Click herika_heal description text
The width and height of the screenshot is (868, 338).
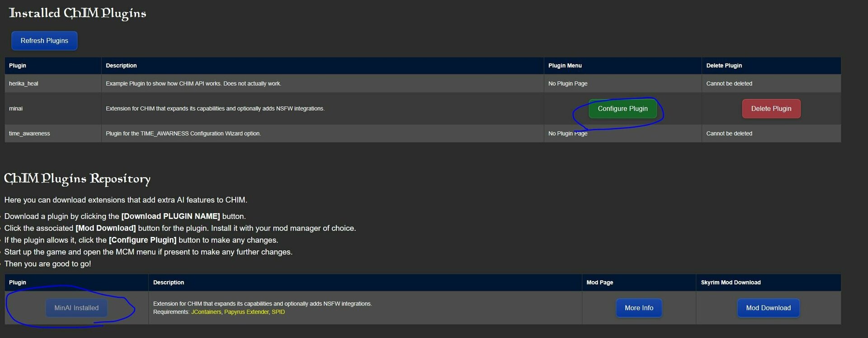[193, 84]
